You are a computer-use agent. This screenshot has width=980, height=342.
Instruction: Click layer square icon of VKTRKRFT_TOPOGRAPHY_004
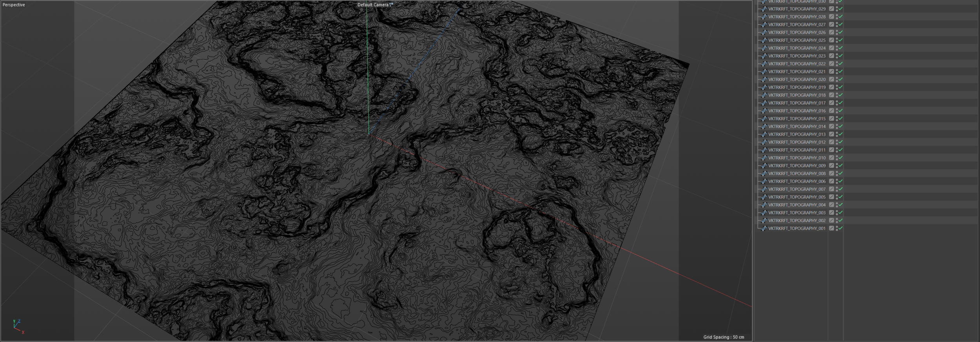pos(831,205)
